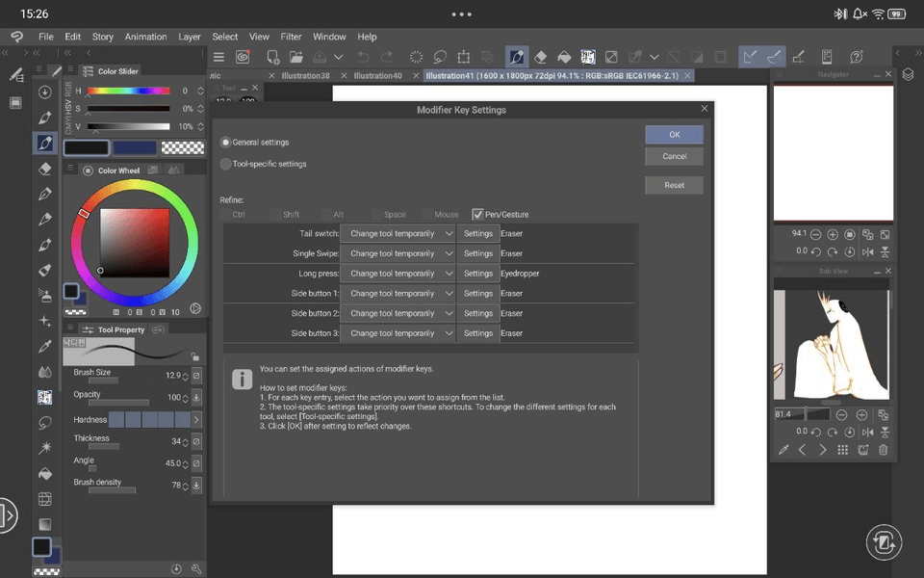Tick the Space refine checkbox

(x=377, y=214)
